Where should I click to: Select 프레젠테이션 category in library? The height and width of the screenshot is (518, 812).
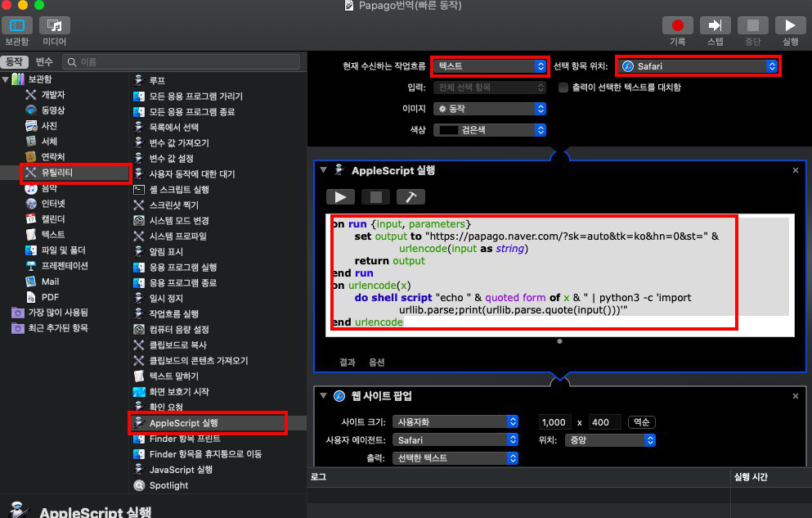65,266
